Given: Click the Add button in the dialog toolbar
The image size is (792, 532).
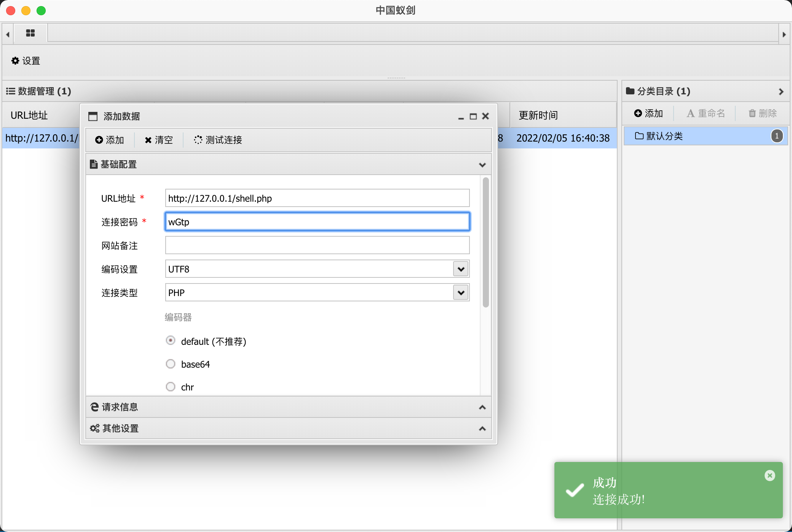Looking at the screenshot, I should click(x=110, y=140).
